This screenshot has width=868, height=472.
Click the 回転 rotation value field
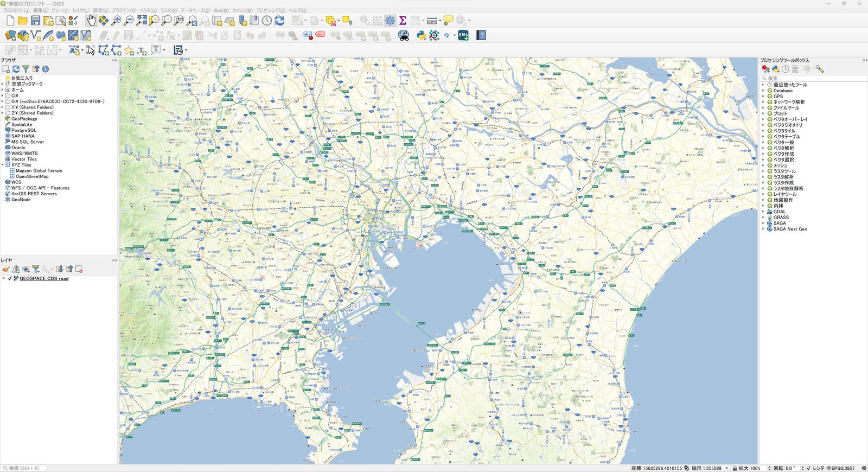(791, 468)
